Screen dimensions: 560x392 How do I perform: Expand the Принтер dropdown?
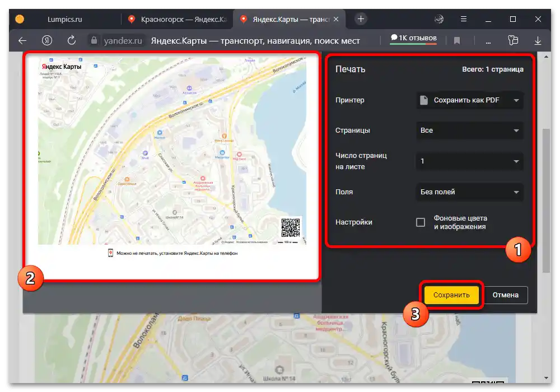(469, 100)
